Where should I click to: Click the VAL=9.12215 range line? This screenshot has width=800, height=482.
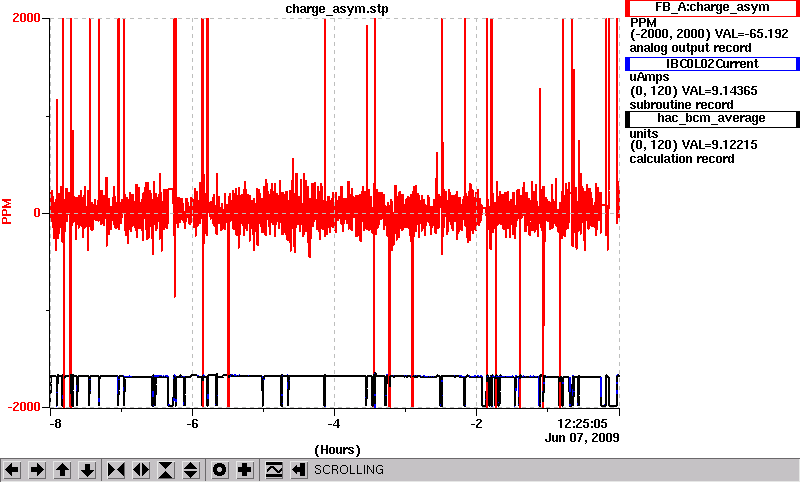tap(694, 145)
